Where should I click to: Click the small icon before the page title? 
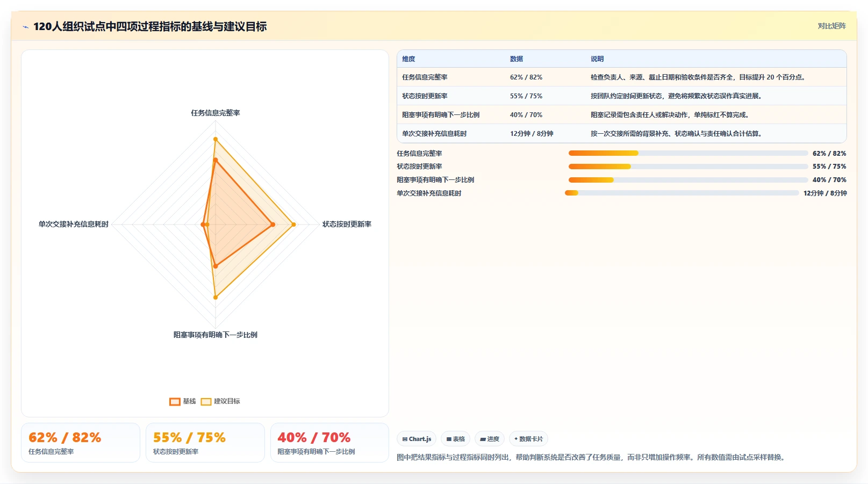coord(25,27)
